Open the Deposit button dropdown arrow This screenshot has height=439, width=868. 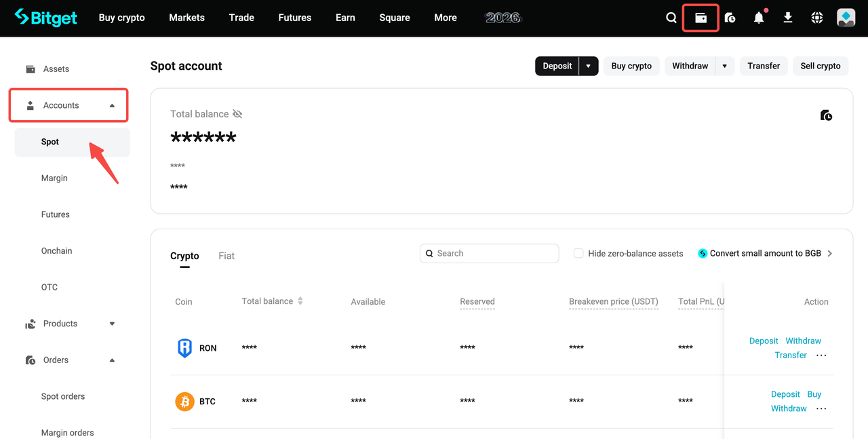[587, 66]
